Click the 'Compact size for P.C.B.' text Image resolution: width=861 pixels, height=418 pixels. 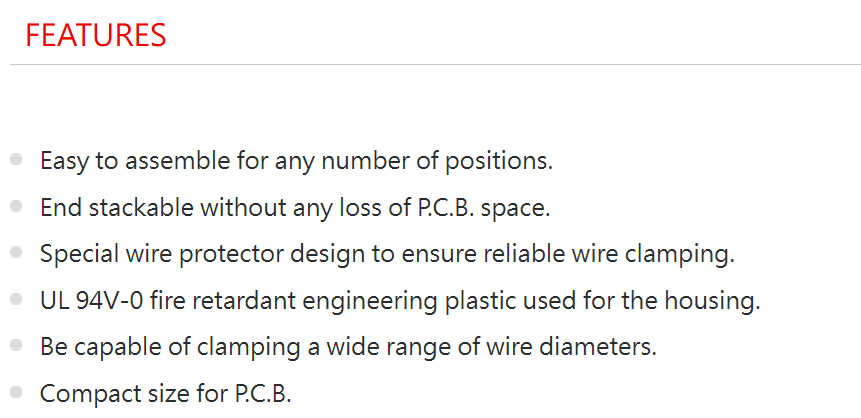(x=166, y=394)
